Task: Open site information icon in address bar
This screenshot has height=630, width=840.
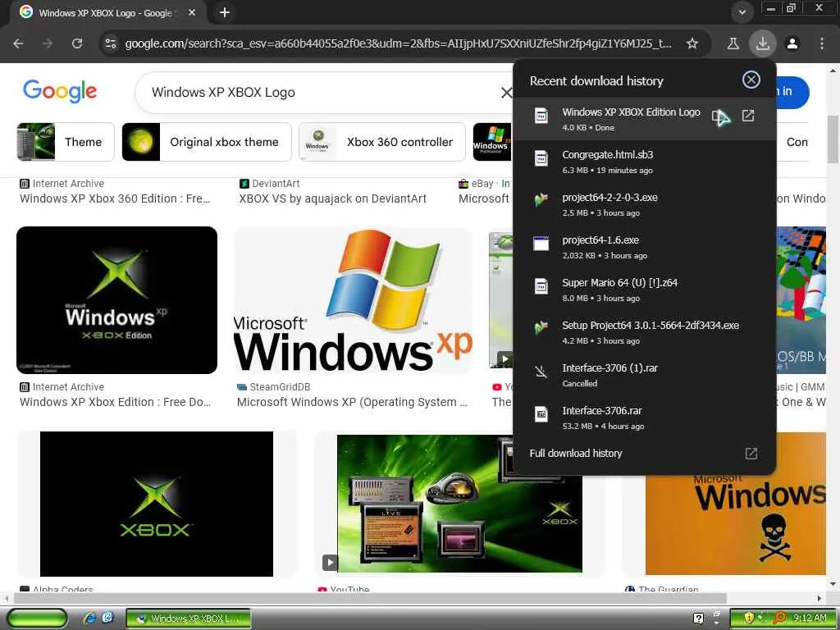Action: pos(111,43)
